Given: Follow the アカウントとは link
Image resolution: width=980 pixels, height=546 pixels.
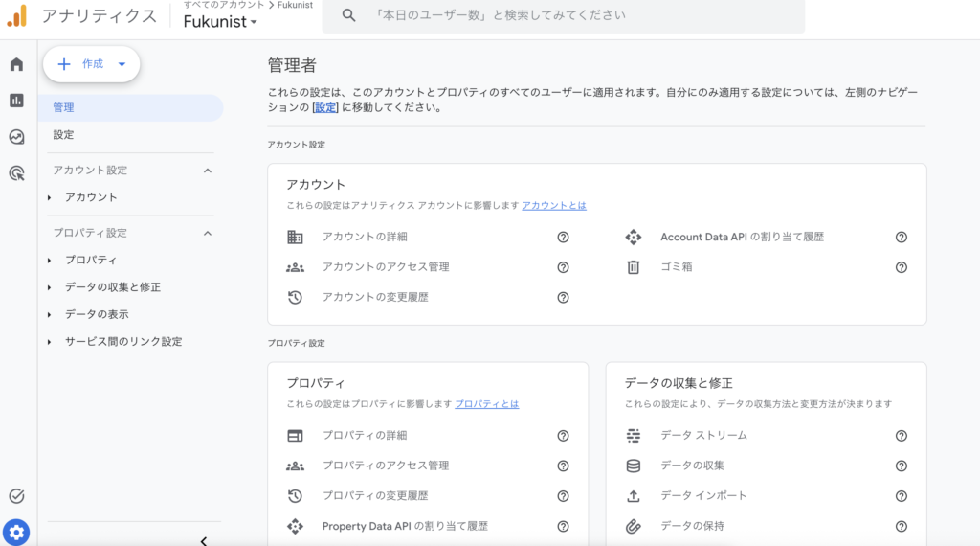Looking at the screenshot, I should 554,205.
